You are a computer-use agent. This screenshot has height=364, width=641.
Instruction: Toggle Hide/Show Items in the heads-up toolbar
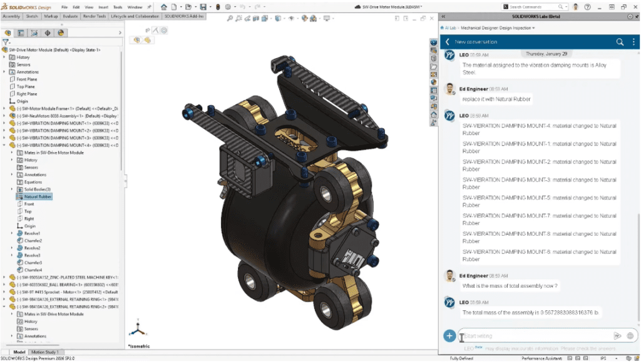pos(291,19)
